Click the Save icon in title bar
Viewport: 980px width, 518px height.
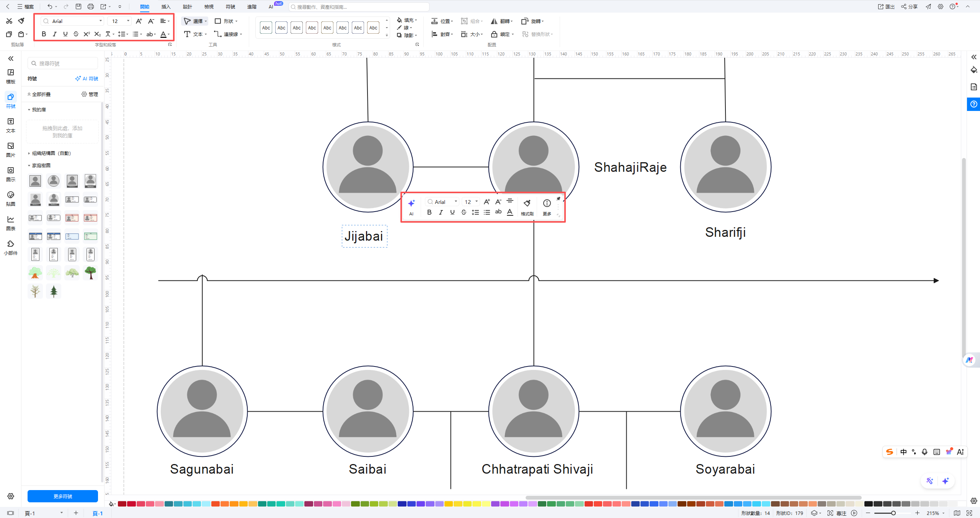click(78, 7)
